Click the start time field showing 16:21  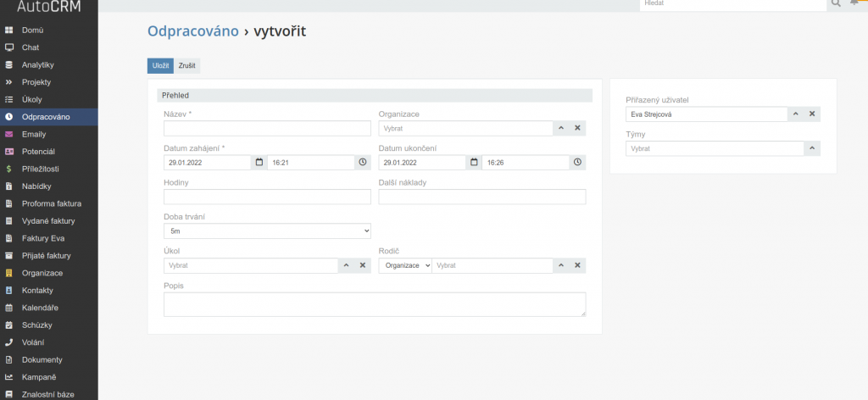(x=310, y=162)
